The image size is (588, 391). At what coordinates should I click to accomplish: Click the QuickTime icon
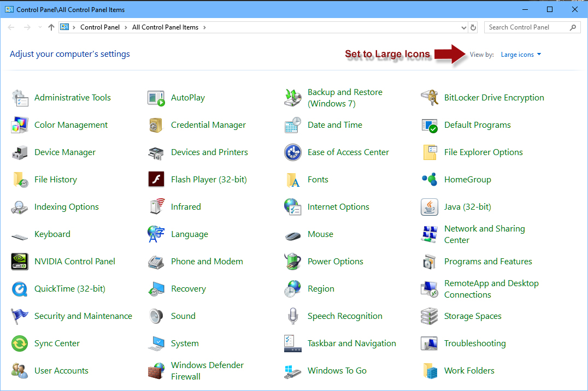(x=20, y=289)
